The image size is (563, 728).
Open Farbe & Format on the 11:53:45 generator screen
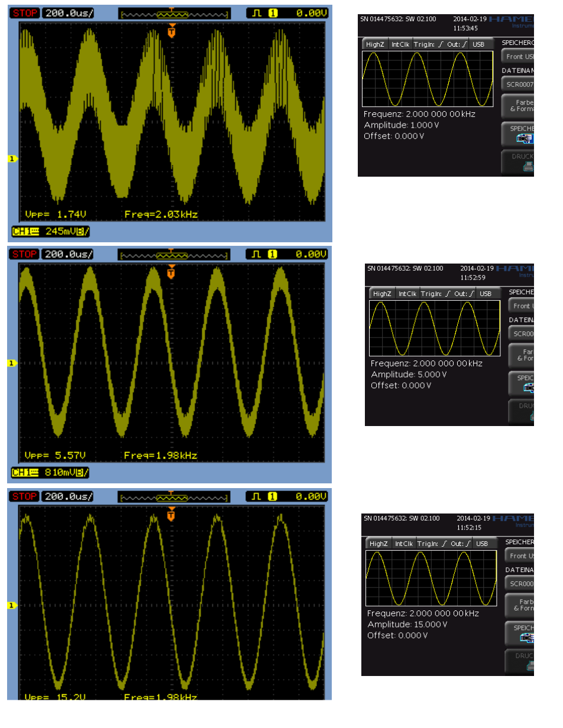click(519, 106)
